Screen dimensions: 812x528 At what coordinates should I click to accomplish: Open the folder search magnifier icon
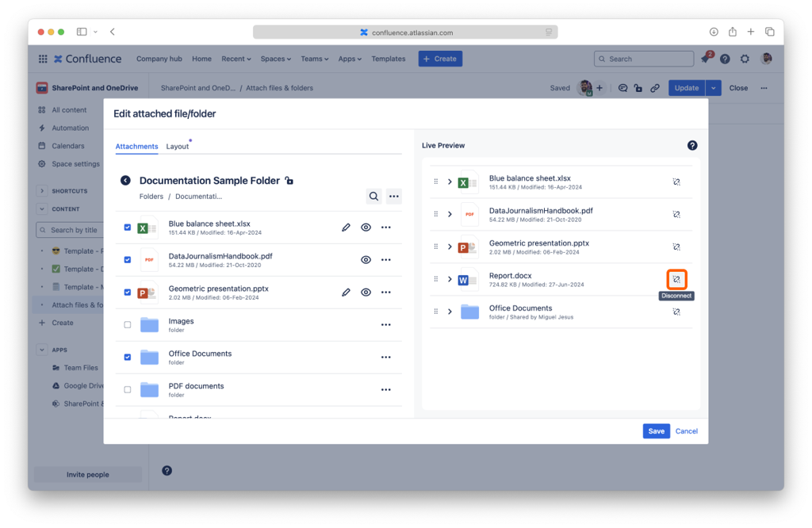pos(373,197)
